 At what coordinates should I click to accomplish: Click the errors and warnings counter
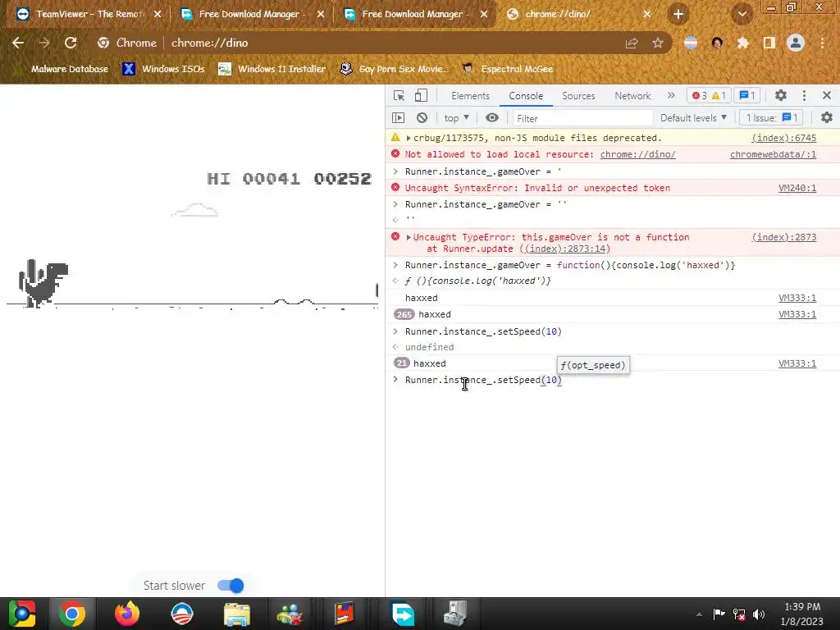point(708,95)
